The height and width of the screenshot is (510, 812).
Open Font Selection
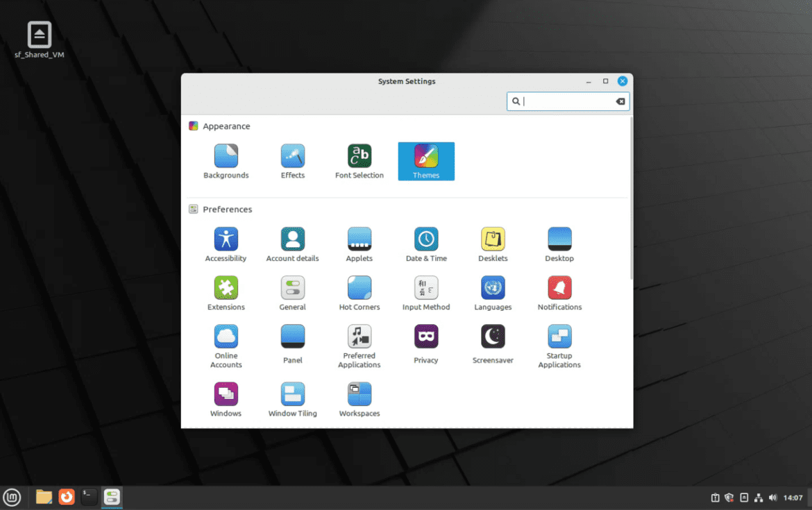(x=359, y=161)
